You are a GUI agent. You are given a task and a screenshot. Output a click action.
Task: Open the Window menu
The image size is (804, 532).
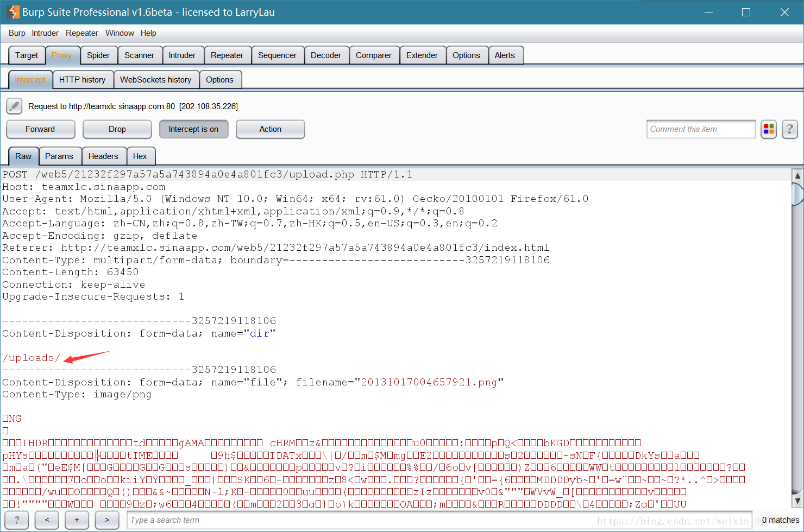pos(120,33)
